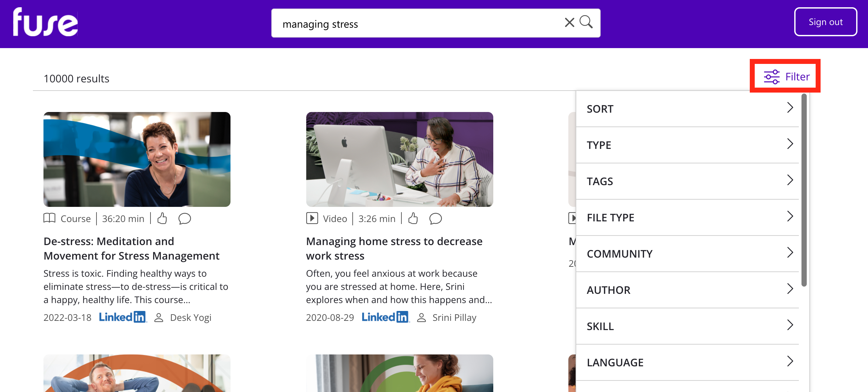This screenshot has width=868, height=392.
Task: Click the Fuse logo
Action: tap(45, 22)
